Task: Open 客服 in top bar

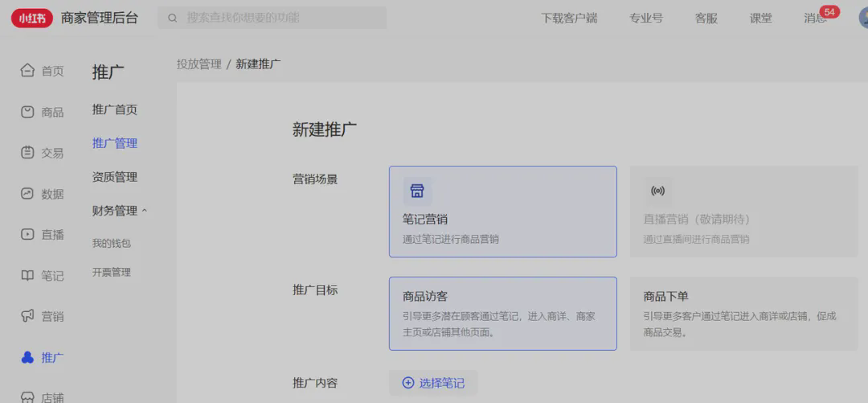Action: pos(706,19)
